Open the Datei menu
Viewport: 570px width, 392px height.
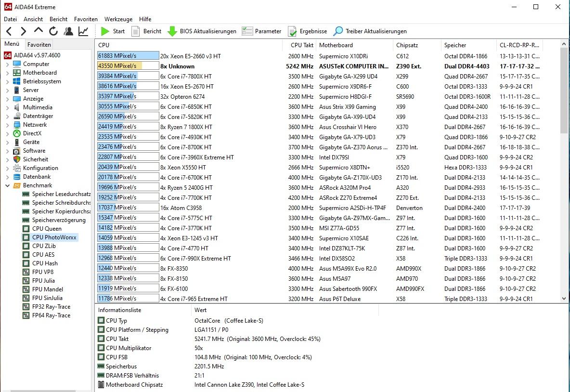pyautogui.click(x=10, y=19)
